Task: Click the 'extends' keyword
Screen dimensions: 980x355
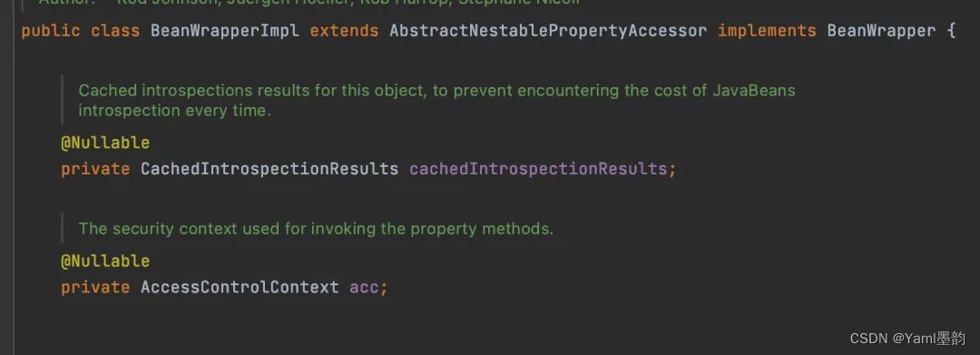Action: 345,31
